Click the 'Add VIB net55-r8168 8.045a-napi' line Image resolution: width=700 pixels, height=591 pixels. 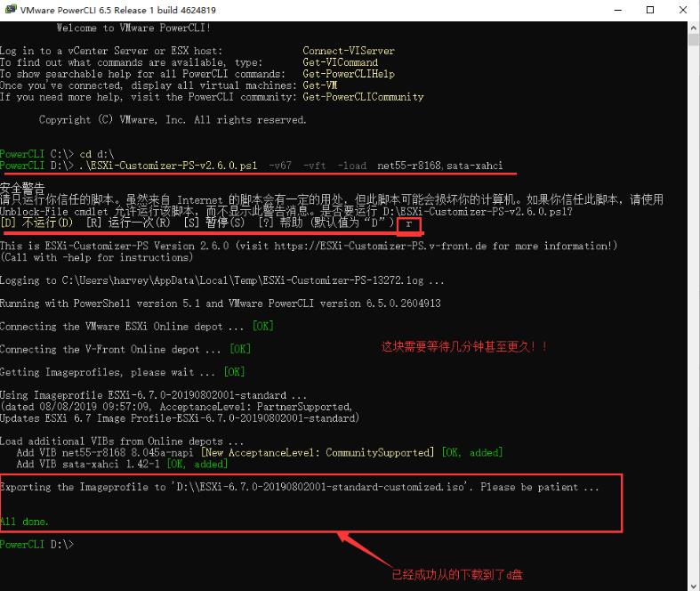(x=260, y=453)
